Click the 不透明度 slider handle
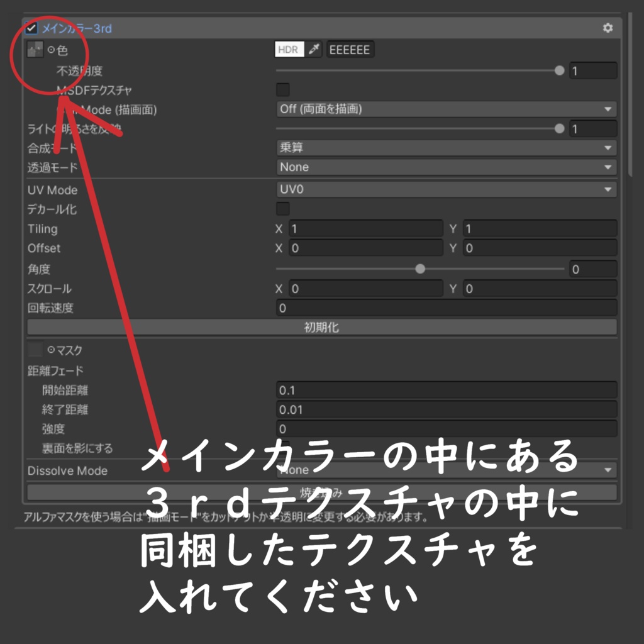This screenshot has height=644, width=644. point(560,70)
